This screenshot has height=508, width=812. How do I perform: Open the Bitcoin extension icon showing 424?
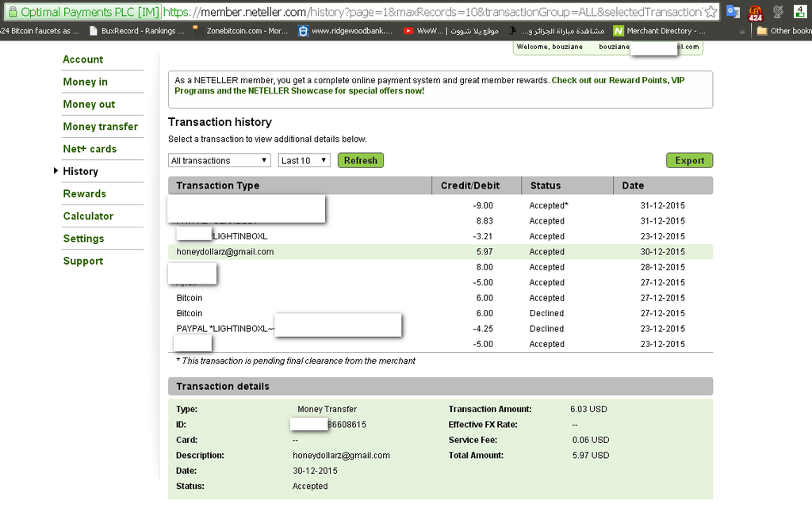point(756,12)
